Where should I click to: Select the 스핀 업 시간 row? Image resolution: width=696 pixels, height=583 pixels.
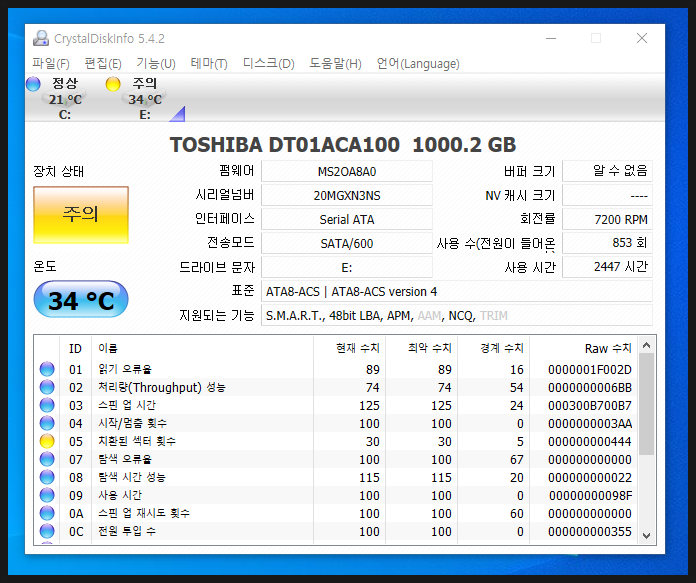[x=336, y=405]
